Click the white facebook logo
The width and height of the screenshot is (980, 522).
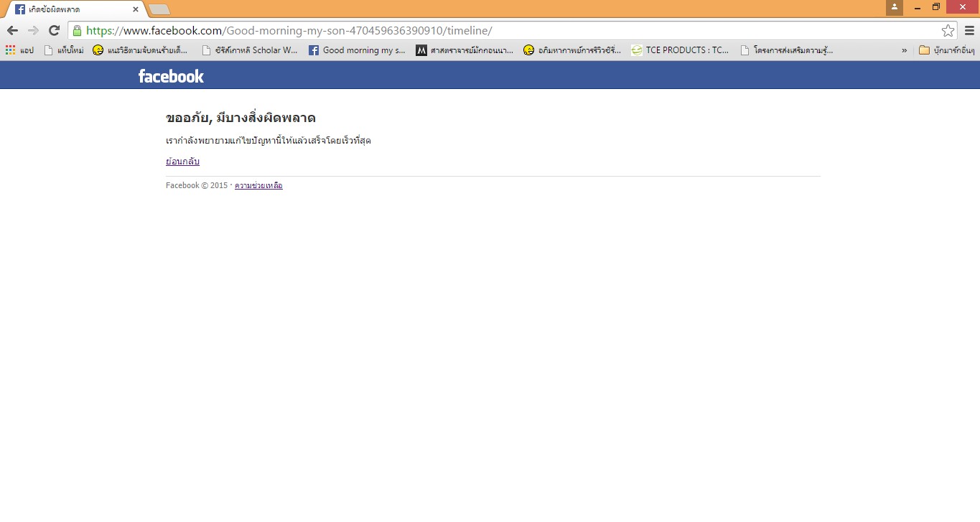pyautogui.click(x=171, y=76)
